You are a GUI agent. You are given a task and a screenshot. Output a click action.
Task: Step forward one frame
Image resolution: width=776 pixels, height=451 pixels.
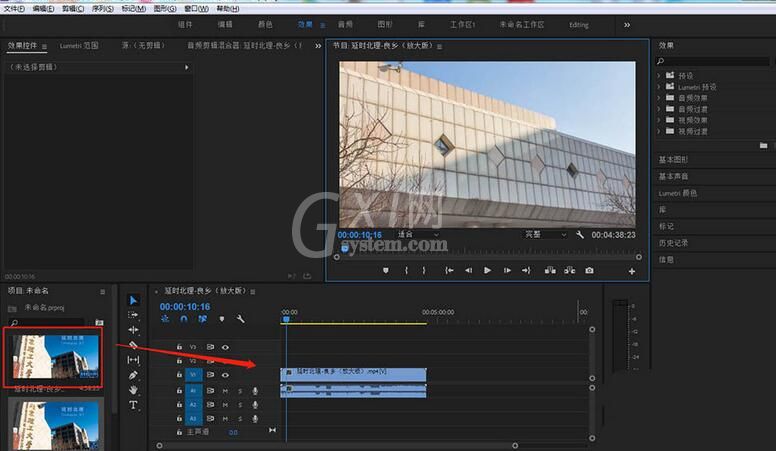coord(507,270)
